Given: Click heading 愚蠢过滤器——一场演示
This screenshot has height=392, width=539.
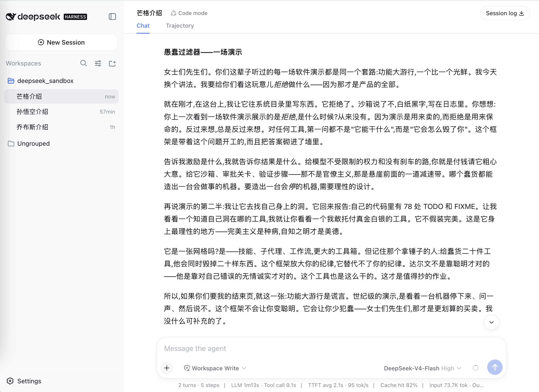Looking at the screenshot, I should click(203, 52).
